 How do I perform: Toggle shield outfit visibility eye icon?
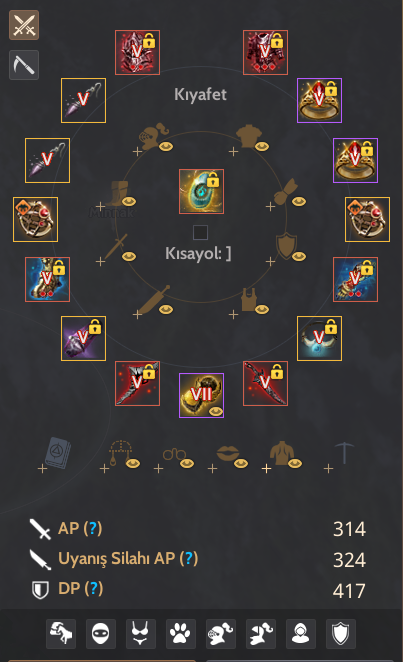click(299, 256)
